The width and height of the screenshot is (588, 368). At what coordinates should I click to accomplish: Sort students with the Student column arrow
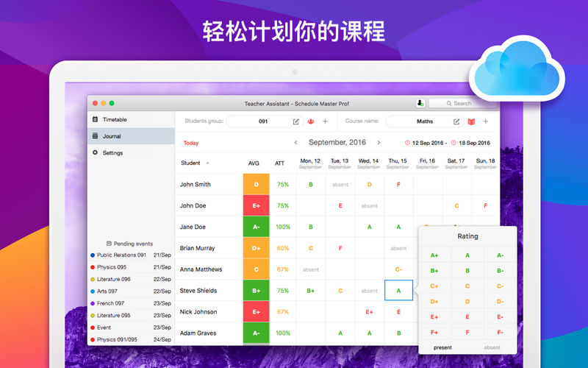pos(208,163)
